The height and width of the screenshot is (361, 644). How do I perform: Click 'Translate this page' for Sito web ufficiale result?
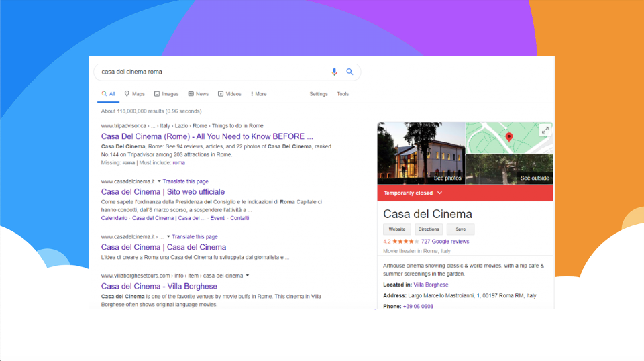(x=186, y=181)
